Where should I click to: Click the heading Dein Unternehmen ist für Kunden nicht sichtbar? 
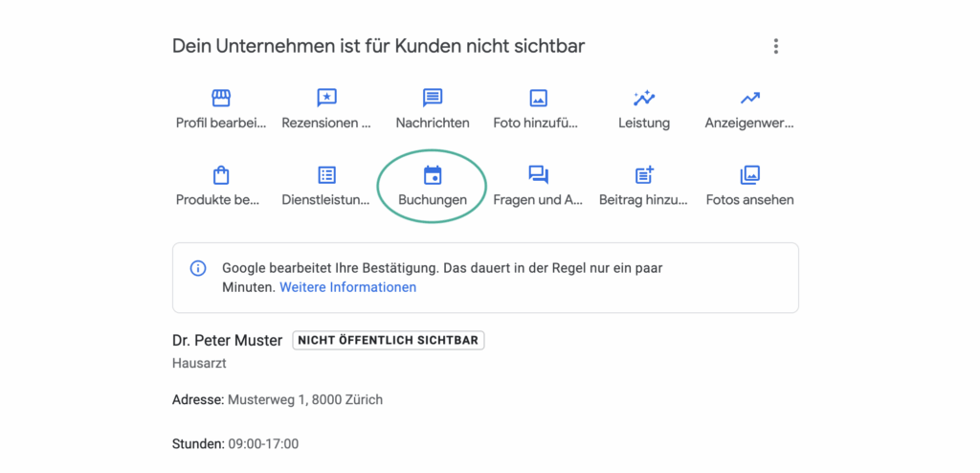pyautogui.click(x=379, y=46)
